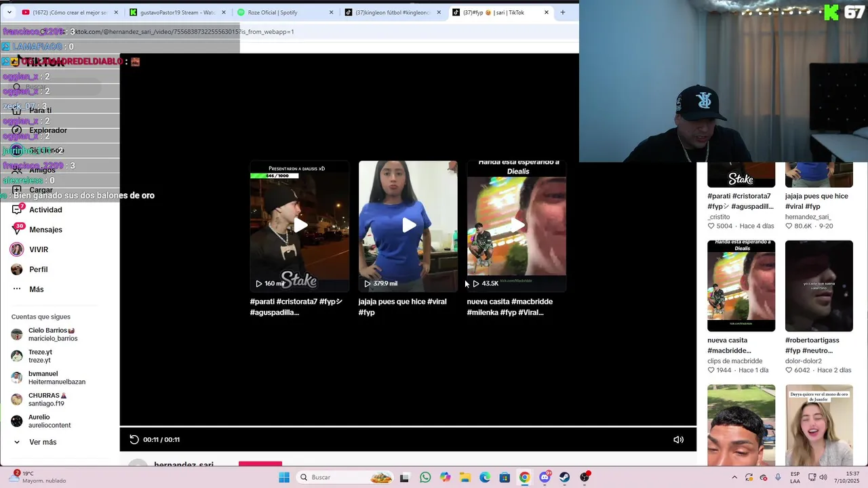The image size is (868, 488).
Task: Open the Windows Start menu
Action: click(x=284, y=477)
